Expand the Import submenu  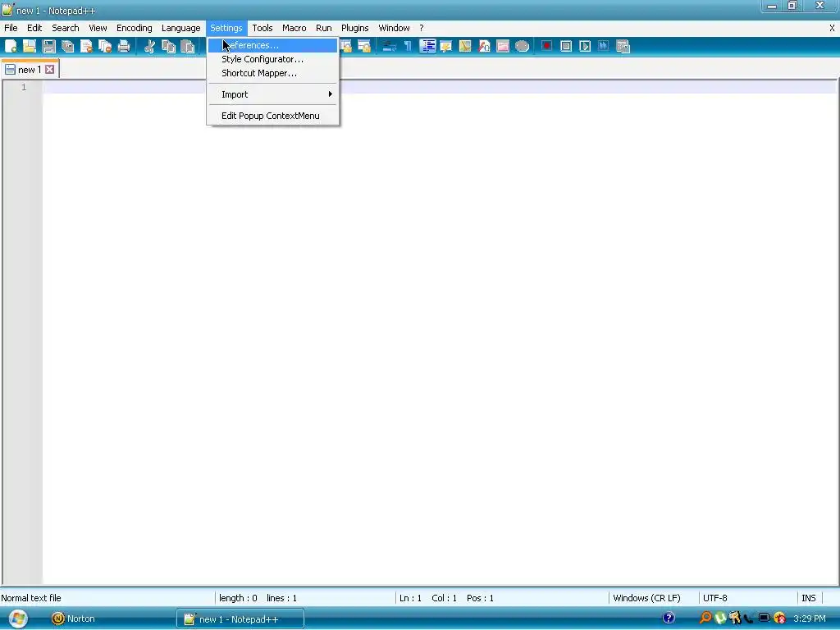click(x=272, y=94)
